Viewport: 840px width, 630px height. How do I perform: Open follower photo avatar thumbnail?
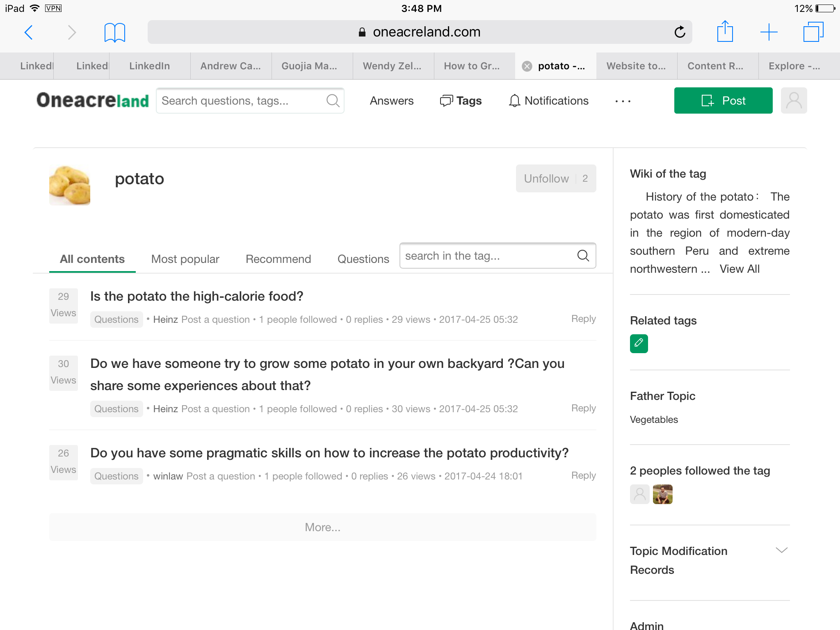(x=662, y=494)
